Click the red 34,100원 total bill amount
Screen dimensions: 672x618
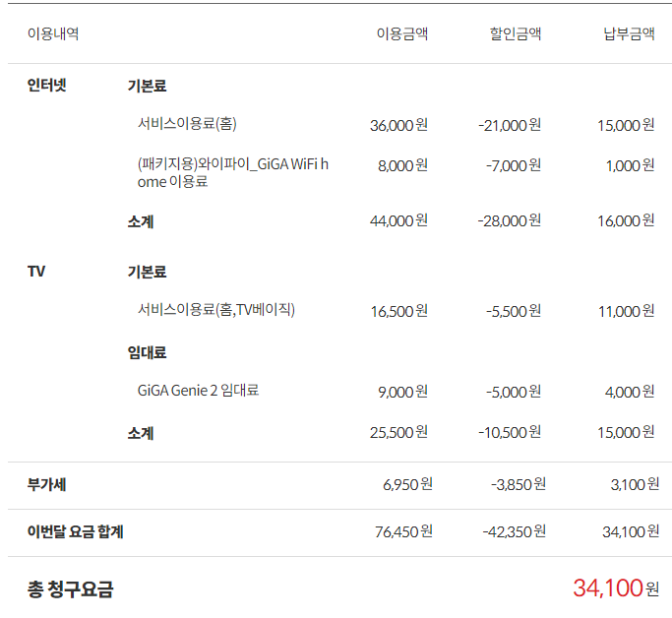pos(616,588)
